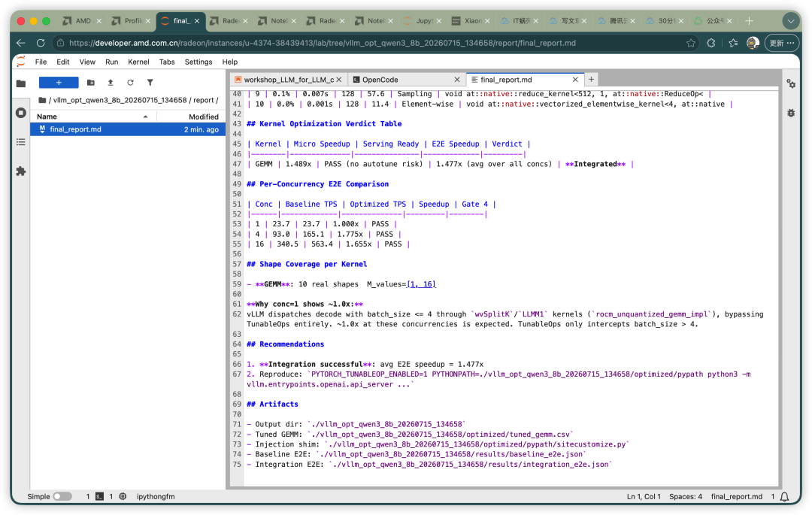
Task: Open the Tabs menu
Action: pyautogui.click(x=167, y=62)
